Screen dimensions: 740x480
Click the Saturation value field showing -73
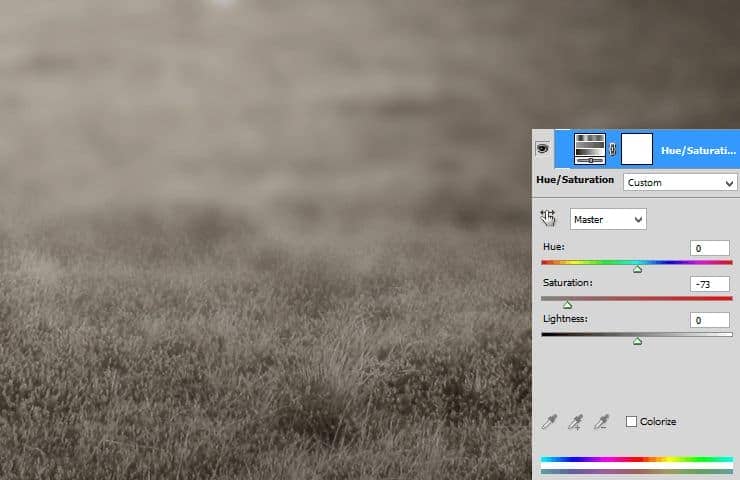709,284
